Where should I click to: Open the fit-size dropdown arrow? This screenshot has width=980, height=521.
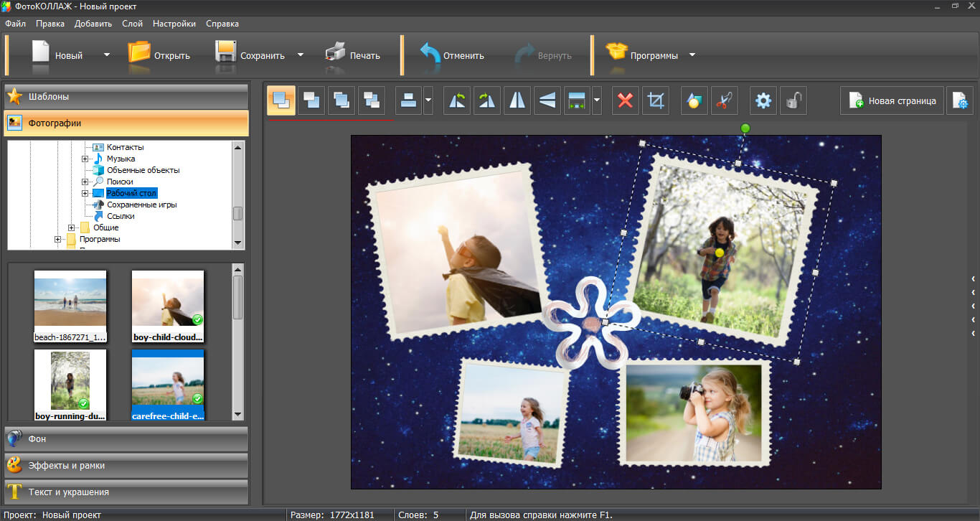pyautogui.click(x=597, y=100)
